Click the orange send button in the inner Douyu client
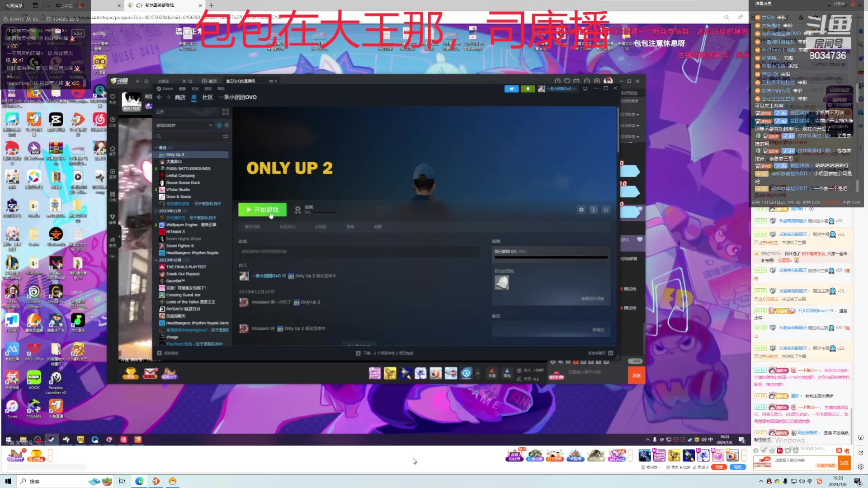The width and height of the screenshot is (868, 488). coord(637,375)
